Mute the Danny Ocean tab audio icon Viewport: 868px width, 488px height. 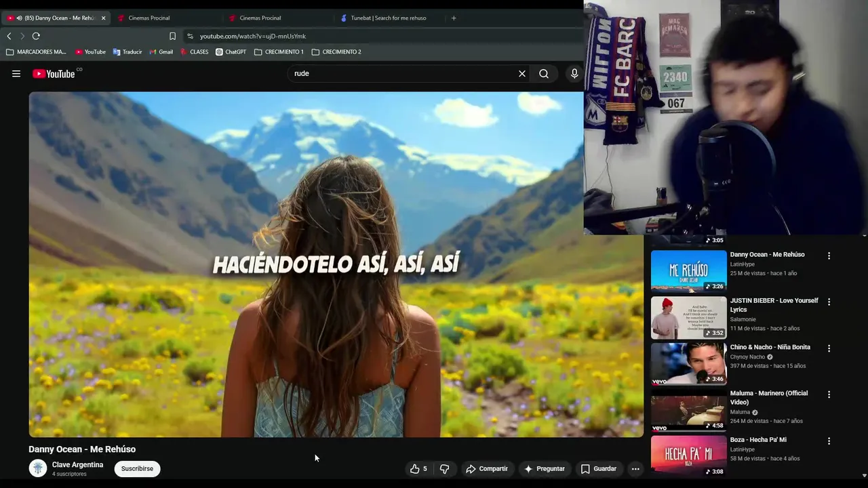tap(19, 18)
